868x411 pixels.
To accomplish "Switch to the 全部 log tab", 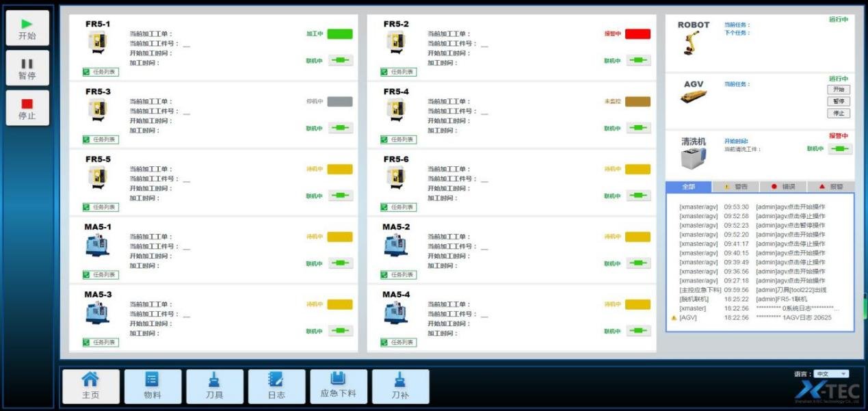I will (x=688, y=187).
